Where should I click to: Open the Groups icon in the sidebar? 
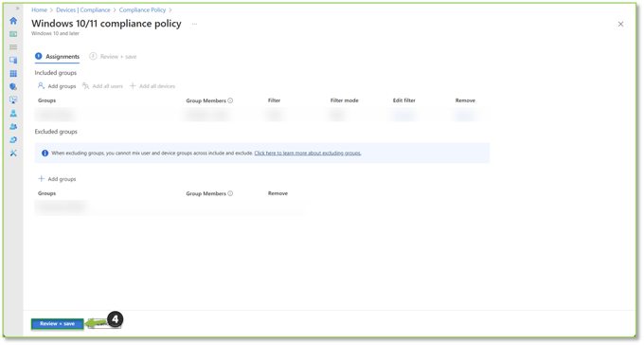tap(13, 127)
